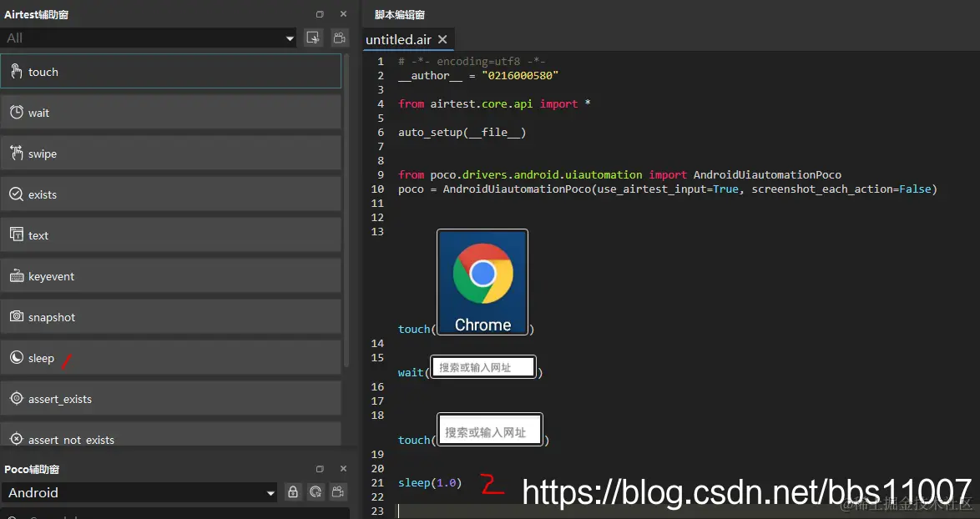Click the wait clock icon
Image resolution: width=980 pixels, height=519 pixels.
tap(16, 113)
